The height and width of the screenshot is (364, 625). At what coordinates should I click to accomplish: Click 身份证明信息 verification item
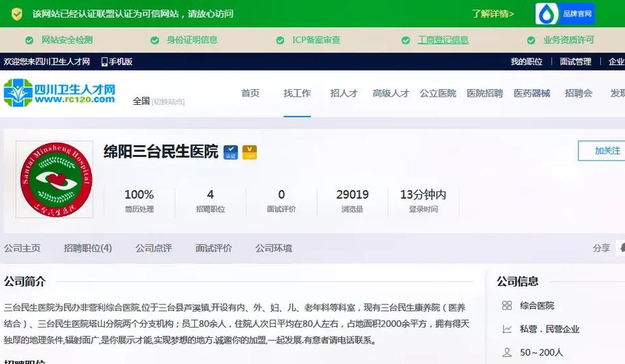click(192, 40)
